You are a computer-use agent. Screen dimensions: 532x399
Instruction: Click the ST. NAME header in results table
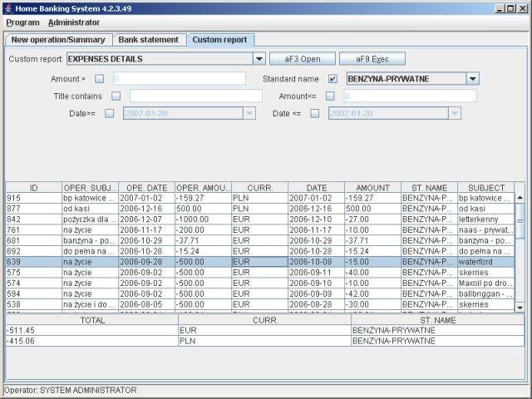429,188
